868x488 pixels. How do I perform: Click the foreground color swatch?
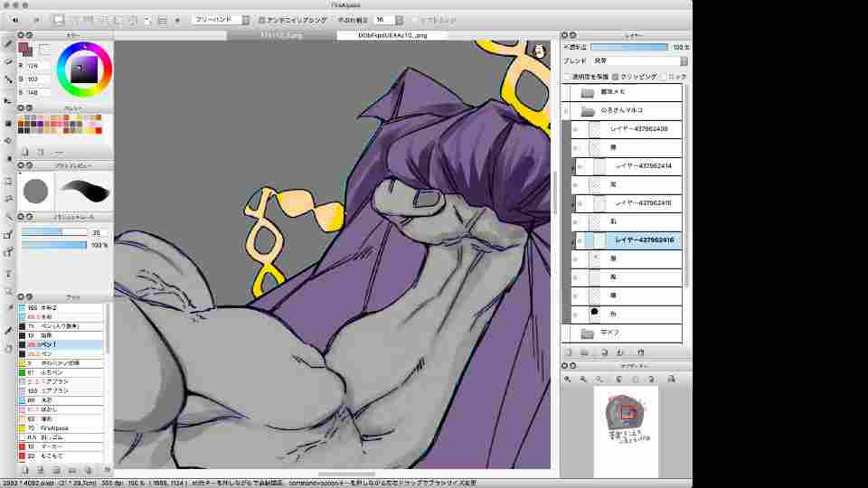tap(24, 48)
